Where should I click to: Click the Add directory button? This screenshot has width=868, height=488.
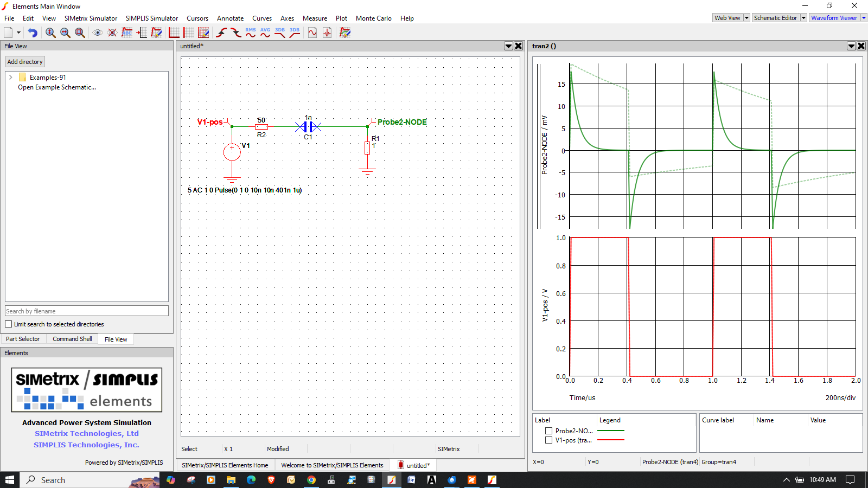pos(25,62)
